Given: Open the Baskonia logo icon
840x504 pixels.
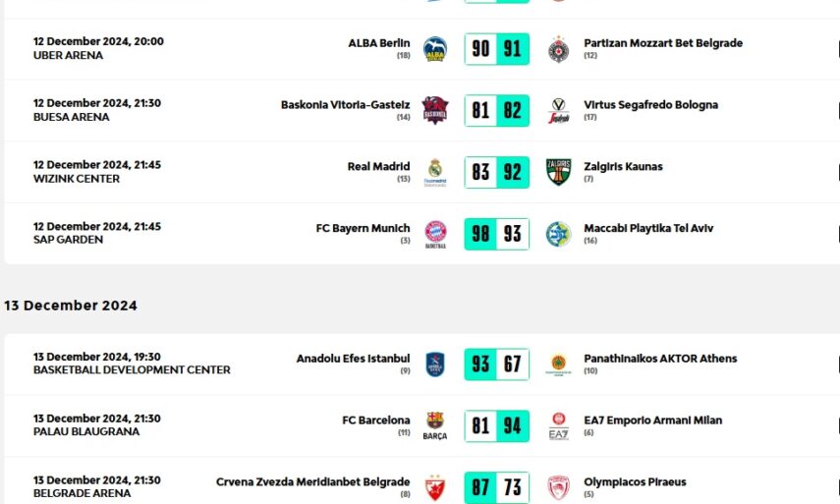Looking at the screenshot, I should (x=434, y=110).
